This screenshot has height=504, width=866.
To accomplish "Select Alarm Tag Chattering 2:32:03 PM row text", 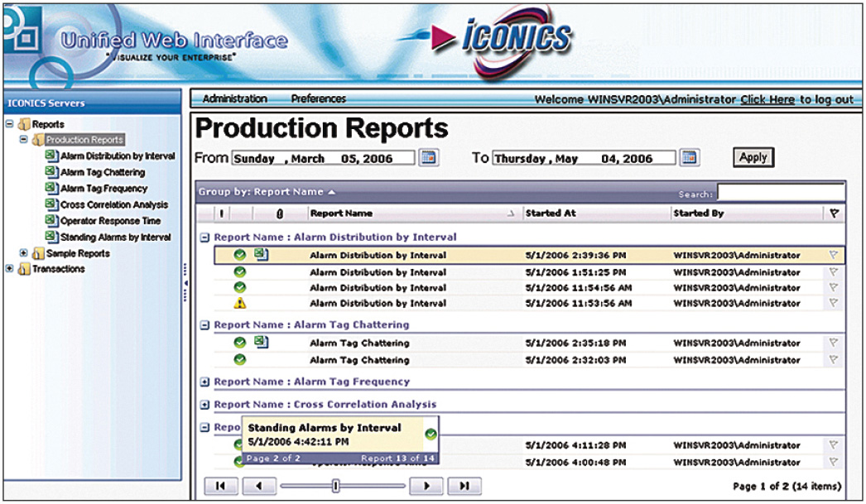I will [359, 360].
